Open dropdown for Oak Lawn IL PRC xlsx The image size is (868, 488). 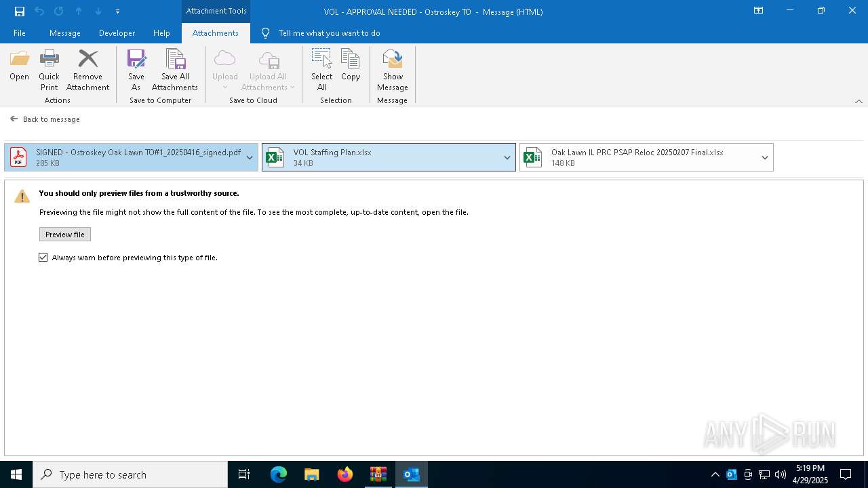click(x=765, y=157)
